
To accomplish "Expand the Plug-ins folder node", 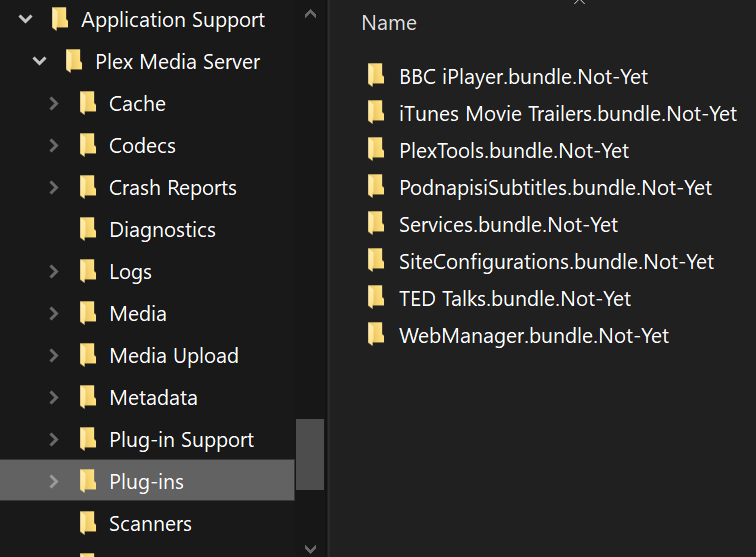I will [54, 481].
